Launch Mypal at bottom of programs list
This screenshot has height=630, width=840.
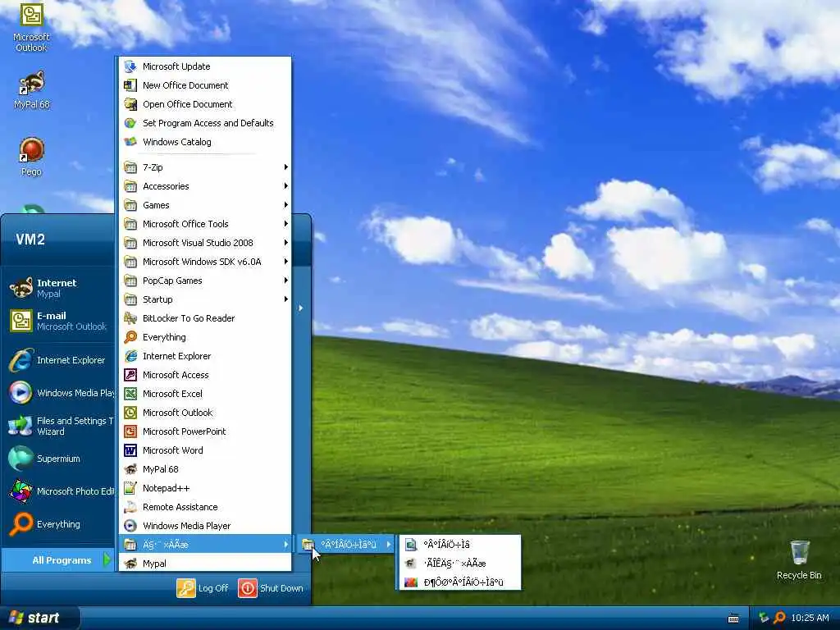click(x=205, y=564)
